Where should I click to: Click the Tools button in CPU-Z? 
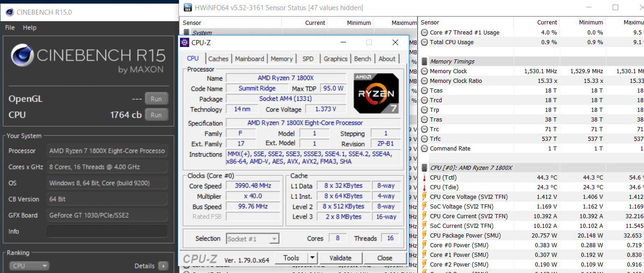291,258
